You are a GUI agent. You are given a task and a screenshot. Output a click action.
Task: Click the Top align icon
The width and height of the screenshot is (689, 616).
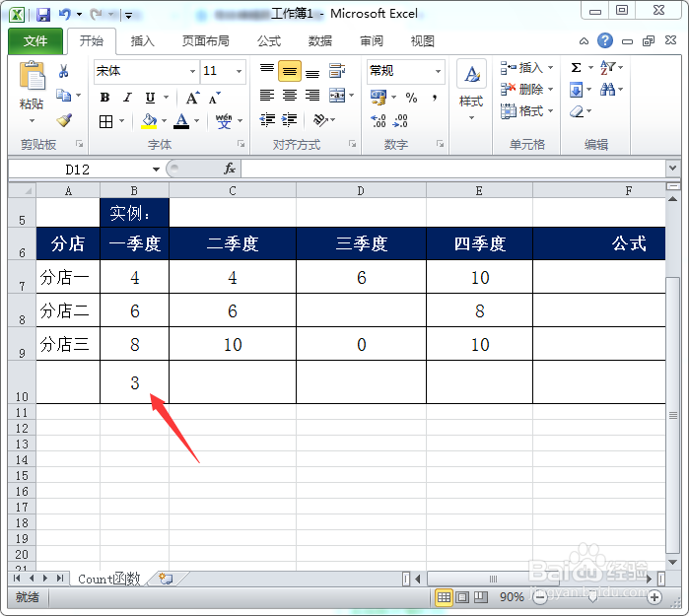(x=267, y=70)
